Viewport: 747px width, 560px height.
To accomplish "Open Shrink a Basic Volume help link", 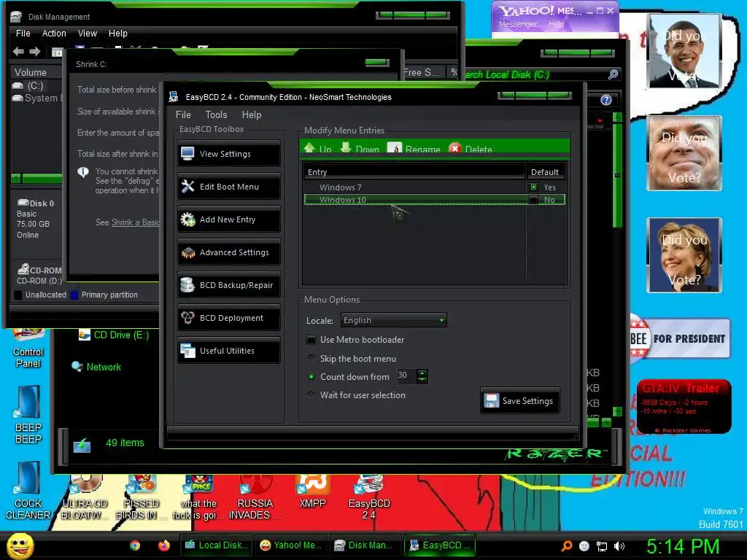I will (x=135, y=222).
